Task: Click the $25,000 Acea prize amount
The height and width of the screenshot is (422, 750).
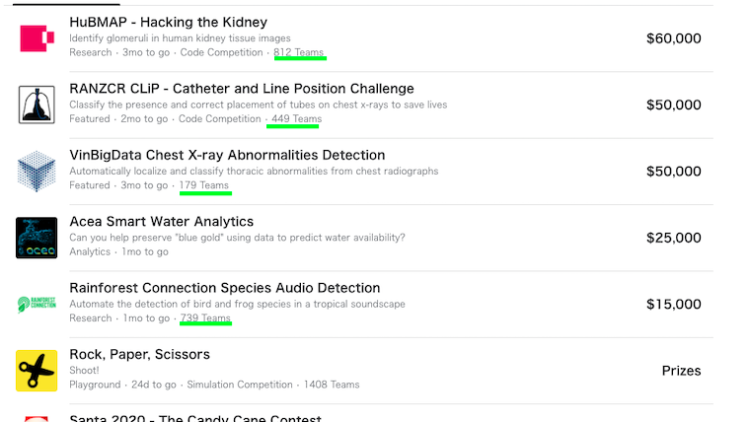Action: (x=673, y=238)
